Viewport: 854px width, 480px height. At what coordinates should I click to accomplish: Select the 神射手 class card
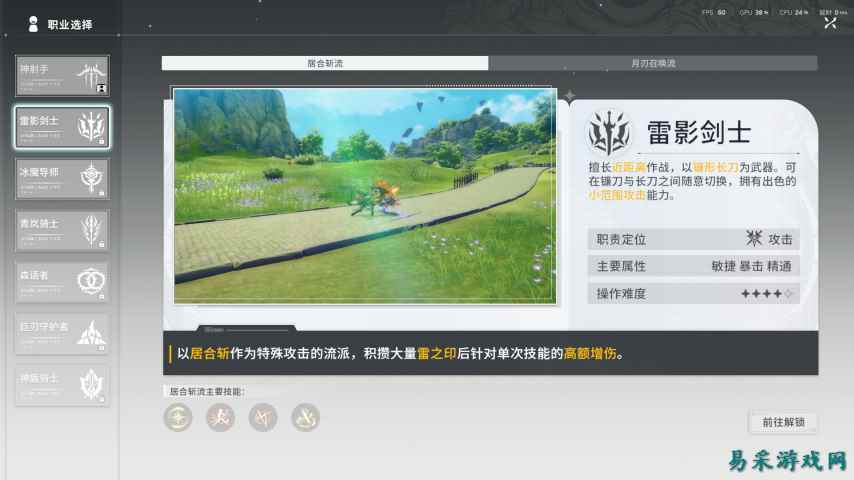click(62, 76)
